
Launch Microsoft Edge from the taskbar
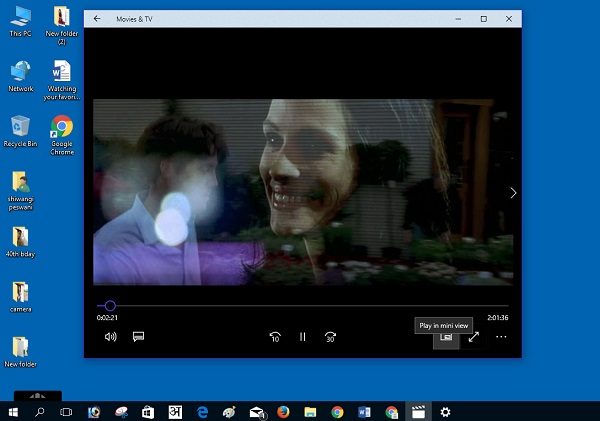coord(202,412)
